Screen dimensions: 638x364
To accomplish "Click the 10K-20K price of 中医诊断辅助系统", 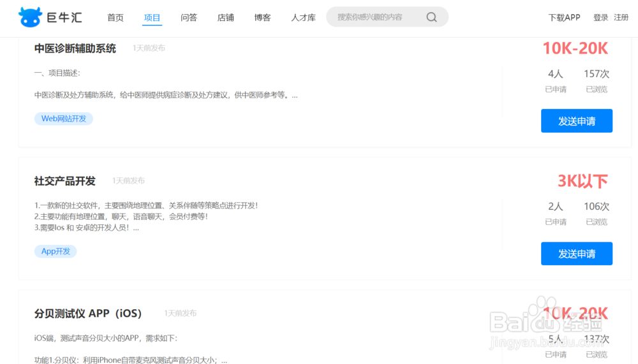I will tap(575, 48).
